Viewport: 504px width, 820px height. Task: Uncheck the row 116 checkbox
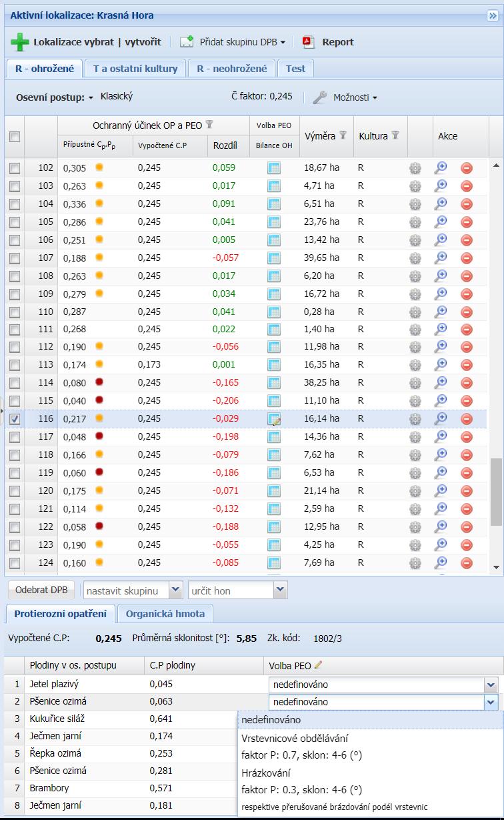pos(15,419)
